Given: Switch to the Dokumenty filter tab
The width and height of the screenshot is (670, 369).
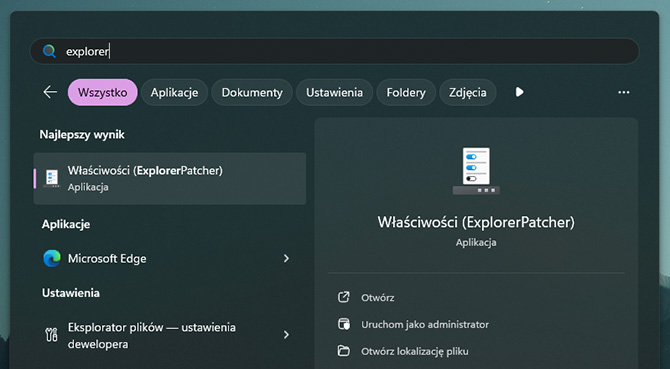Looking at the screenshot, I should [x=252, y=92].
